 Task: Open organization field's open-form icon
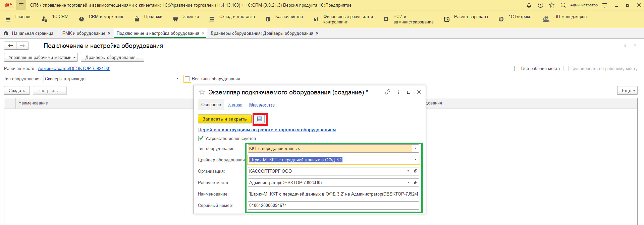coord(416,171)
